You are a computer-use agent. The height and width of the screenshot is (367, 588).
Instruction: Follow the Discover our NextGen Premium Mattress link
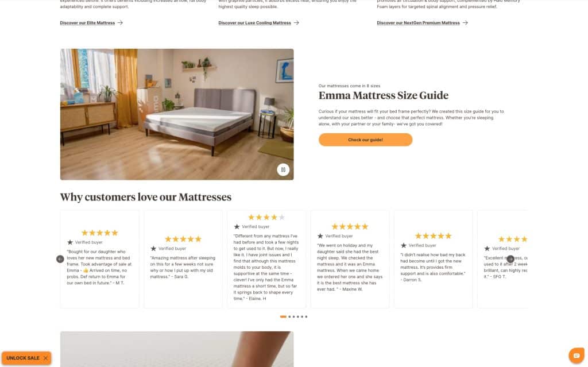418,23
